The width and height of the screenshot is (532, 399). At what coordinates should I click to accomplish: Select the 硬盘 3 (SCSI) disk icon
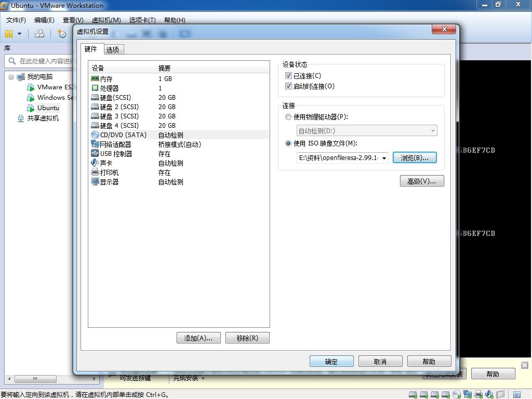[95, 116]
